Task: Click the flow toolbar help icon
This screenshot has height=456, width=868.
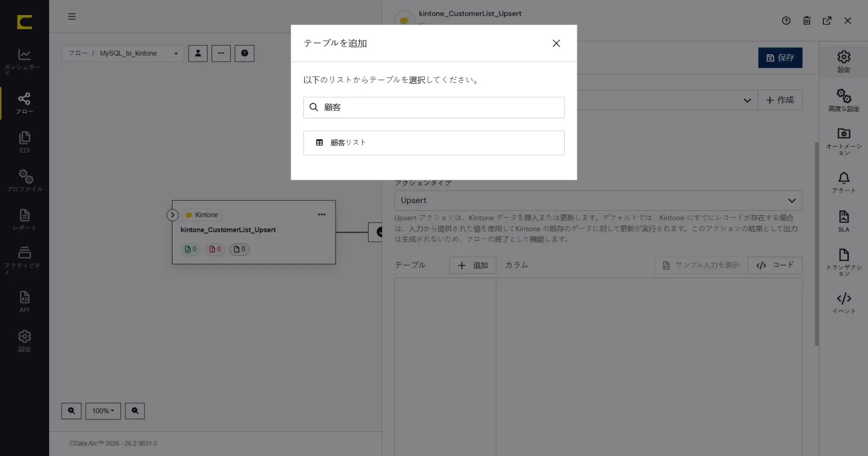Action: 245,53
